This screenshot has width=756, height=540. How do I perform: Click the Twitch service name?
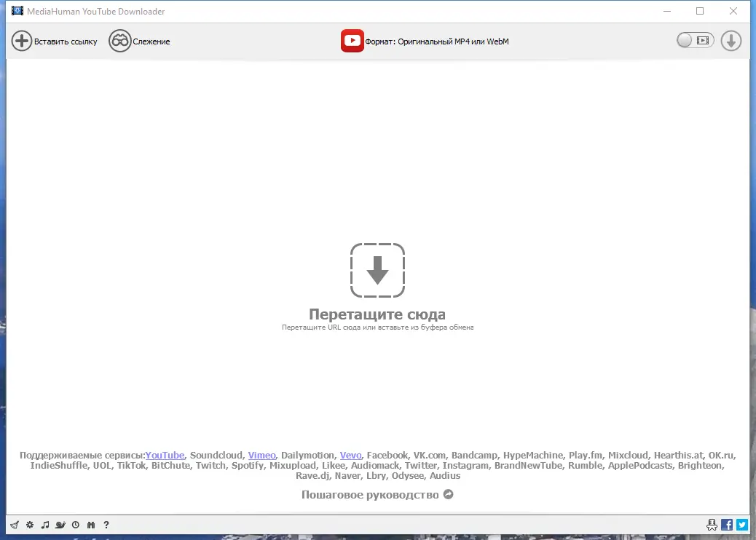click(x=210, y=465)
